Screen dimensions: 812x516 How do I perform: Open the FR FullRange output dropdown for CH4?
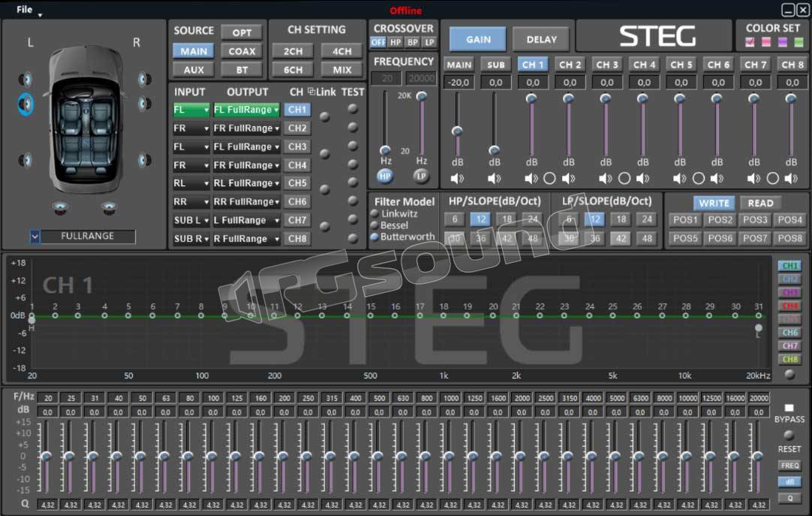[x=246, y=165]
